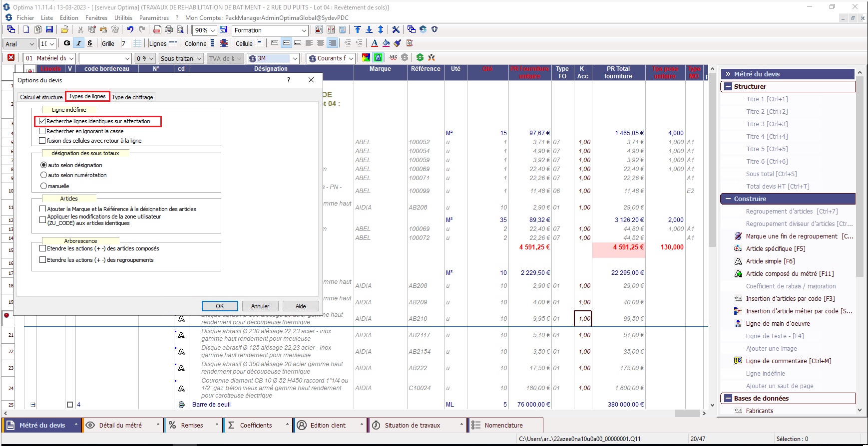The width and height of the screenshot is (868, 446).
Task: Create a new document with the blank-page icon
Action: coord(26,29)
